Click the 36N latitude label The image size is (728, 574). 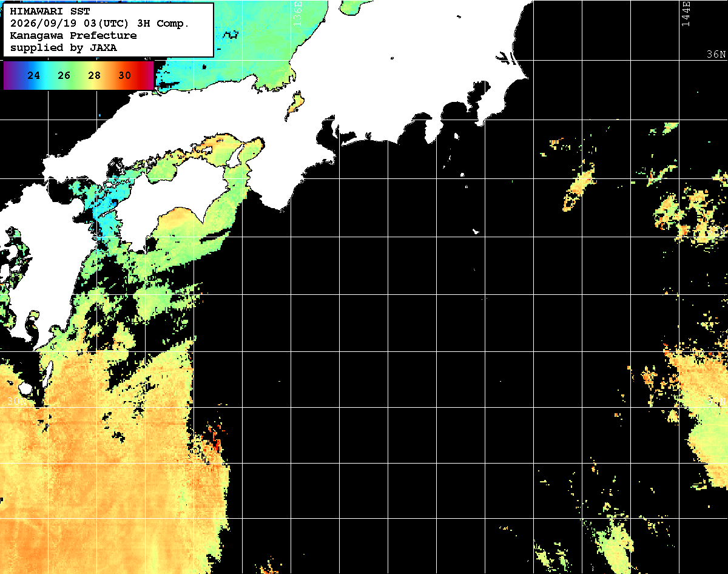[716, 55]
